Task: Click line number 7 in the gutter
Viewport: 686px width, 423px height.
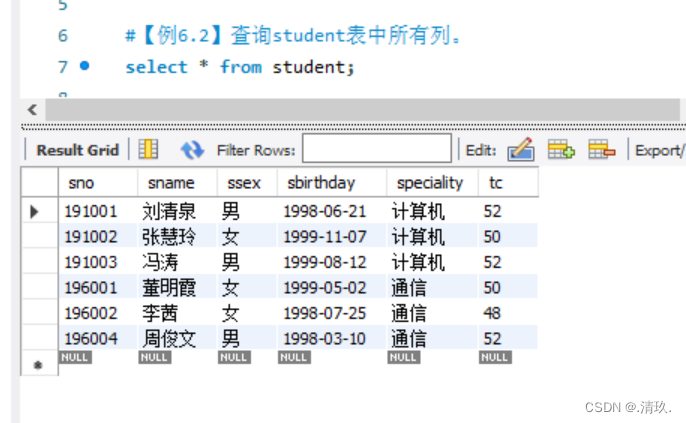Action: [x=63, y=67]
